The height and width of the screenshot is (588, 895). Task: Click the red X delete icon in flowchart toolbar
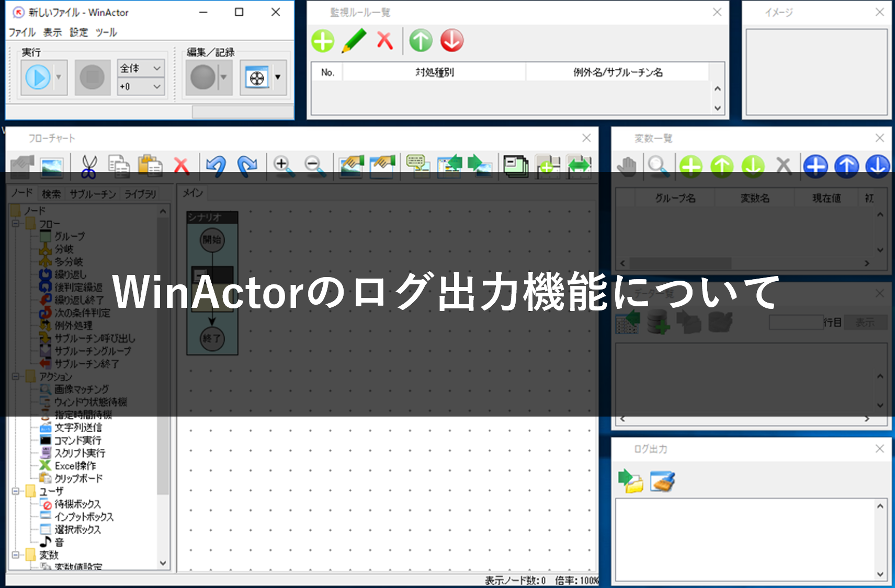[x=181, y=166]
